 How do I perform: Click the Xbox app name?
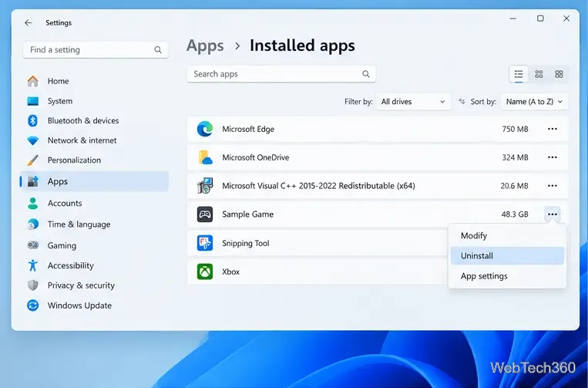[x=230, y=272]
